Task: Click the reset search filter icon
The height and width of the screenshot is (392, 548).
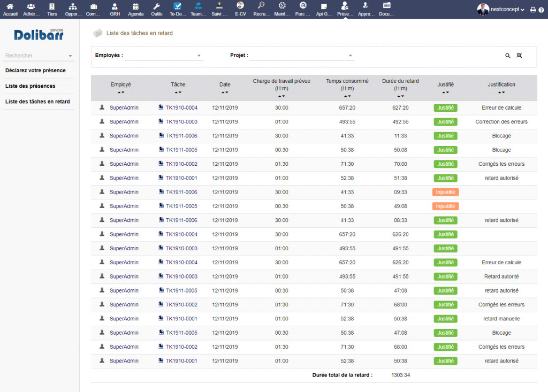Action: [x=519, y=56]
